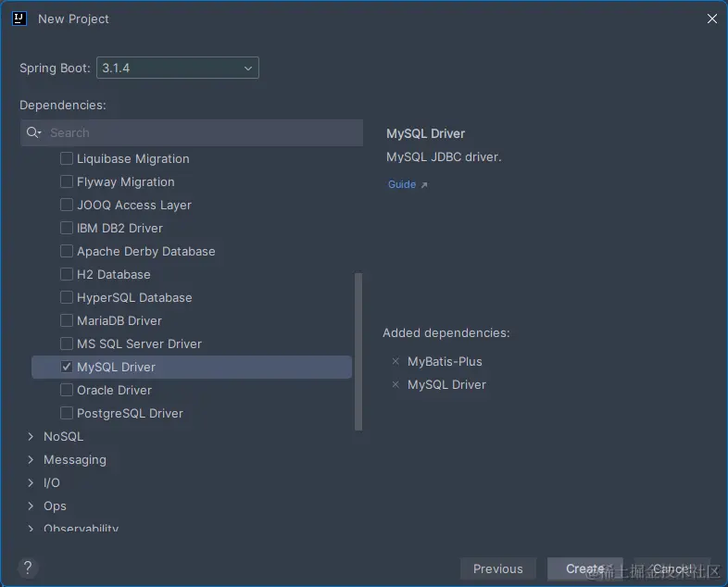
Task: Enable Apache Derby Database dependency
Action: (x=67, y=251)
